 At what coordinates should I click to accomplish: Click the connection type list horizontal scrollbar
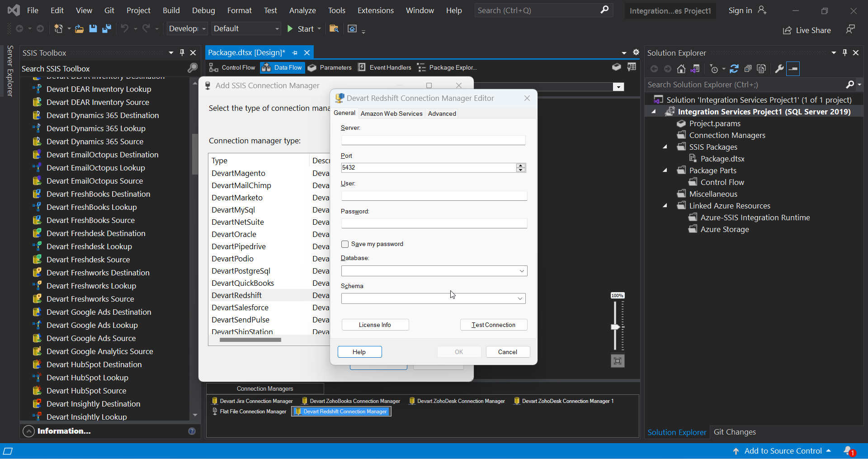click(250, 340)
